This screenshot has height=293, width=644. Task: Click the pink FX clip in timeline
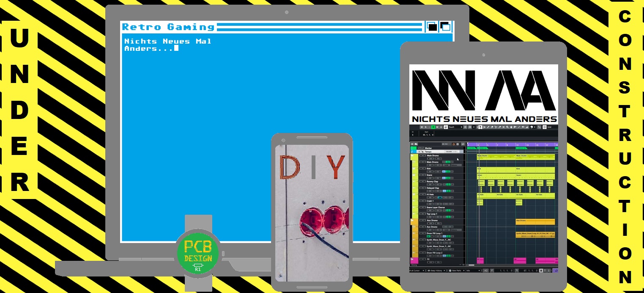click(545, 260)
